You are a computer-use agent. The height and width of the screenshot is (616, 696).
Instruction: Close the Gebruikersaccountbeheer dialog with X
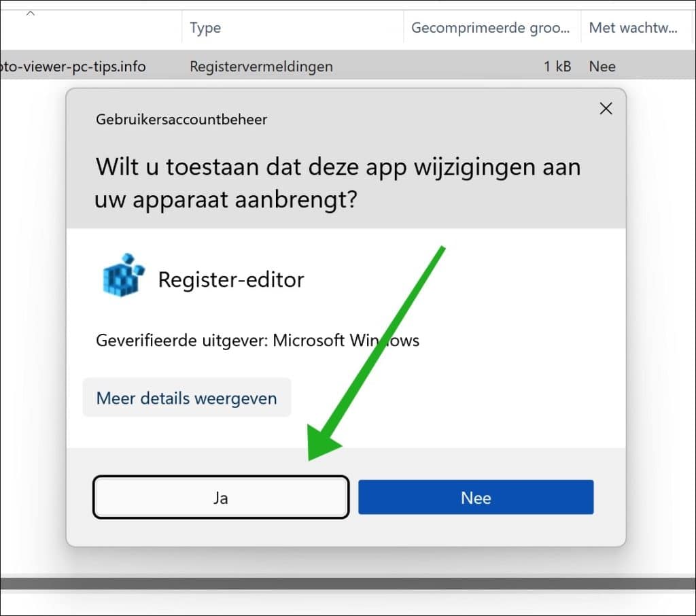(606, 108)
